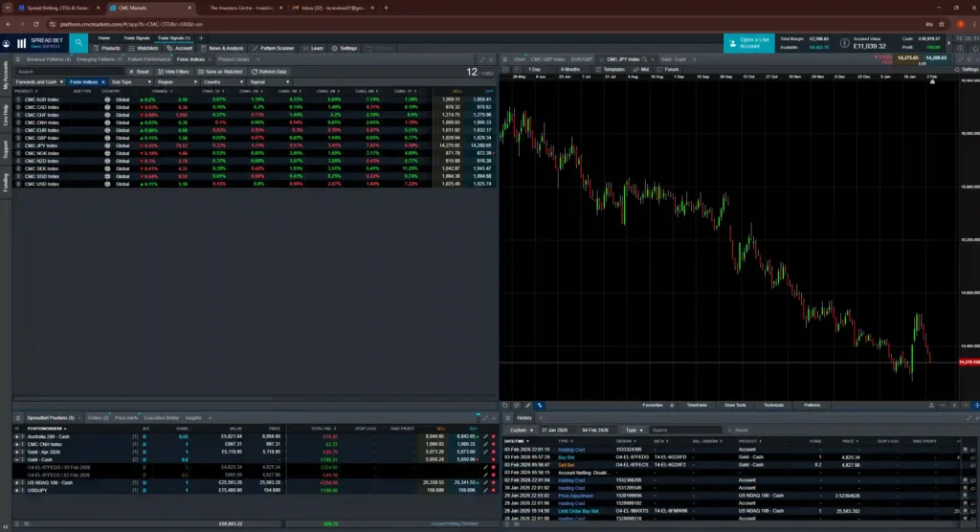Open the Gold - Cash chart tab
Screen dimensions: 980x532
coord(673,59)
